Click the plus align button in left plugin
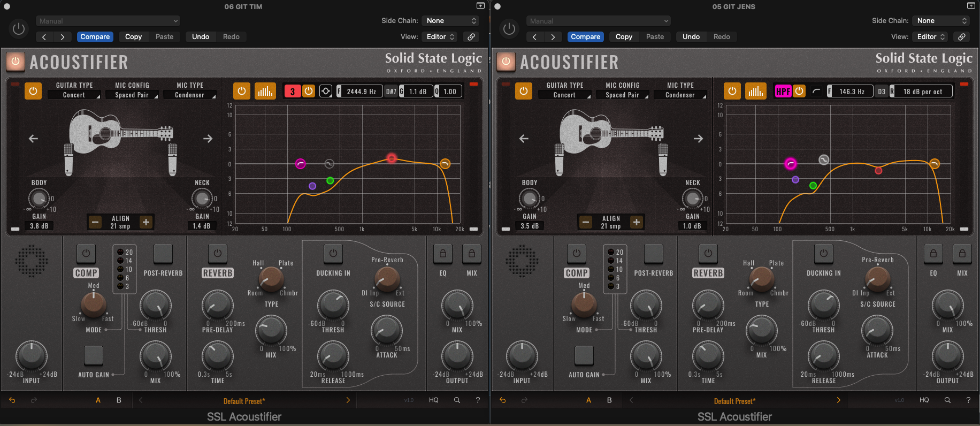The height and width of the screenshot is (426, 980). point(146,222)
